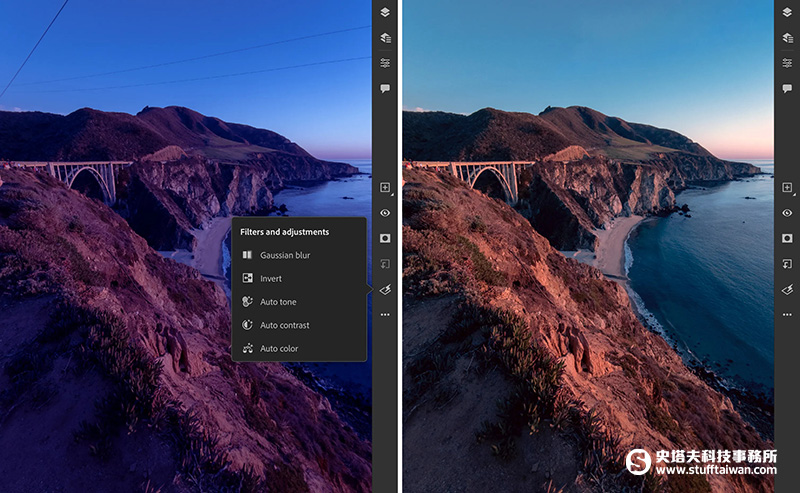Open detailed layer view in left screenshot

pyautogui.click(x=385, y=38)
